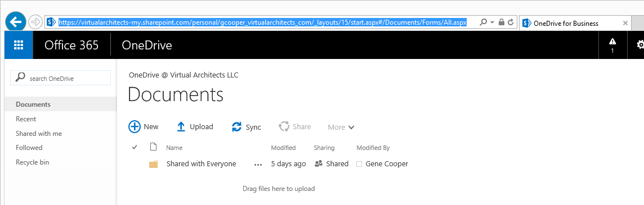Click the Drag files here to upload text
Screen dimensions: 644x205
tap(279, 189)
